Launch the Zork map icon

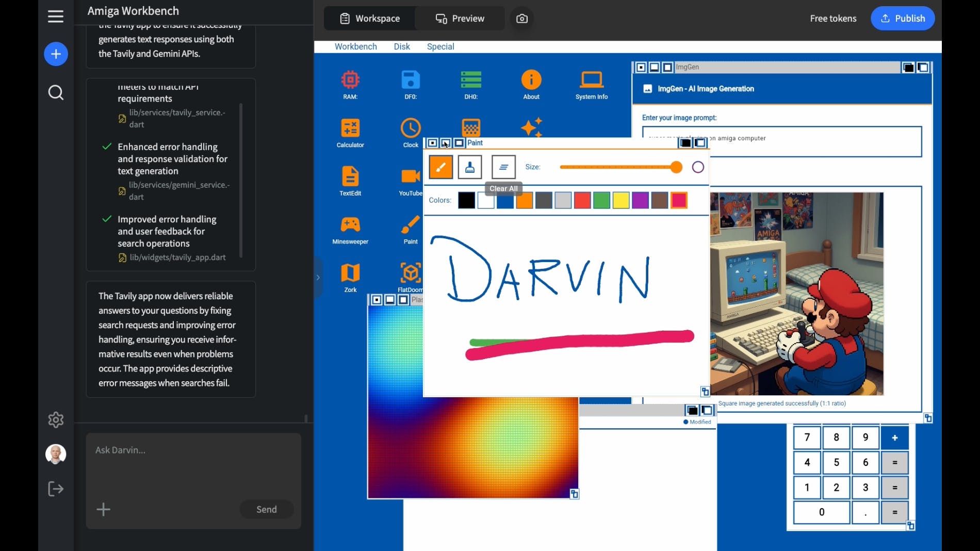click(x=350, y=278)
